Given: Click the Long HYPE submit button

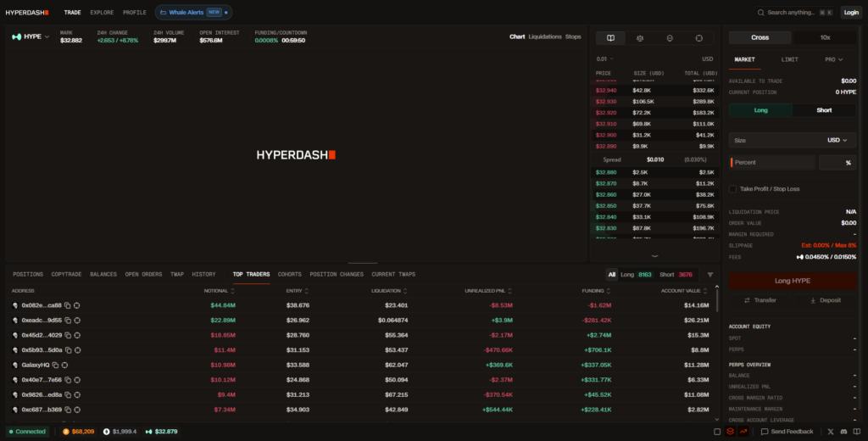Looking at the screenshot, I should tap(793, 281).
